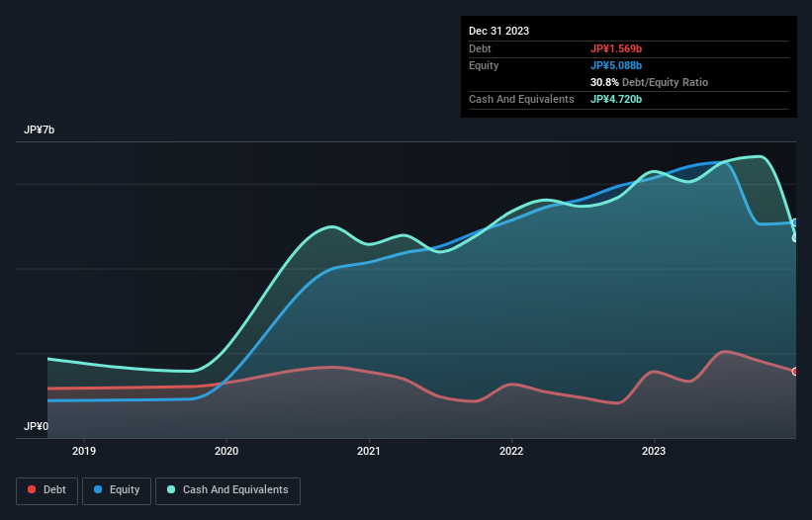Screen dimensions: 812x520
Task: Click the teal Cash endpoint marker
Action: point(795,238)
